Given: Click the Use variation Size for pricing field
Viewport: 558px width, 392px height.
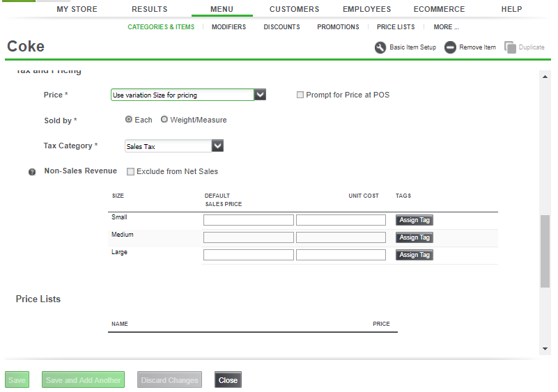Looking at the screenshot, I should [x=183, y=95].
